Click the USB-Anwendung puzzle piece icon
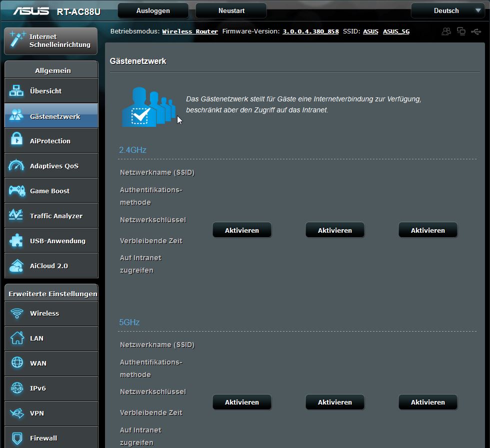This screenshot has height=448, width=490. click(16, 240)
